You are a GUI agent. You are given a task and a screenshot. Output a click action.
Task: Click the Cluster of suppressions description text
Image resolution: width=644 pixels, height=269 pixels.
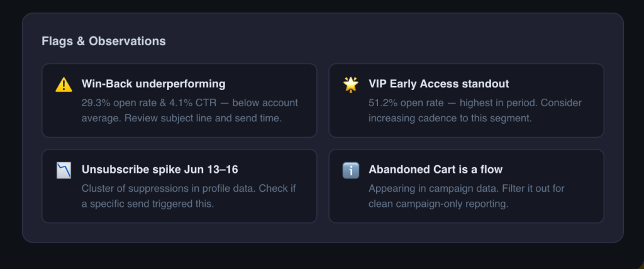click(x=189, y=196)
